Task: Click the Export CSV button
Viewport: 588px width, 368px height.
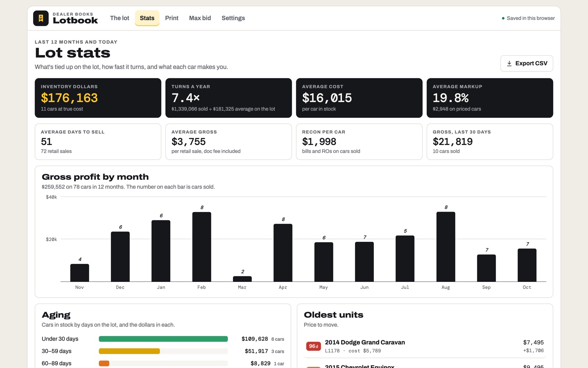Action: click(527, 63)
